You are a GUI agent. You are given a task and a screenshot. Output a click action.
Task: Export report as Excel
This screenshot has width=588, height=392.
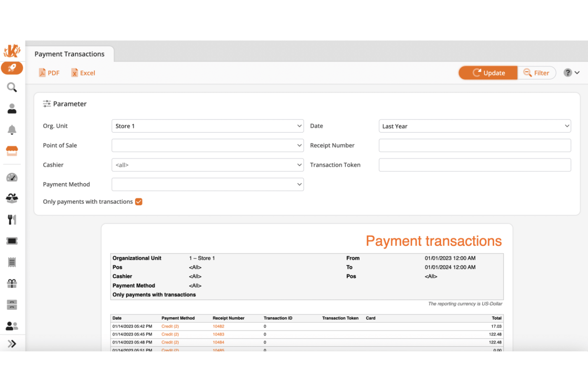coord(83,73)
